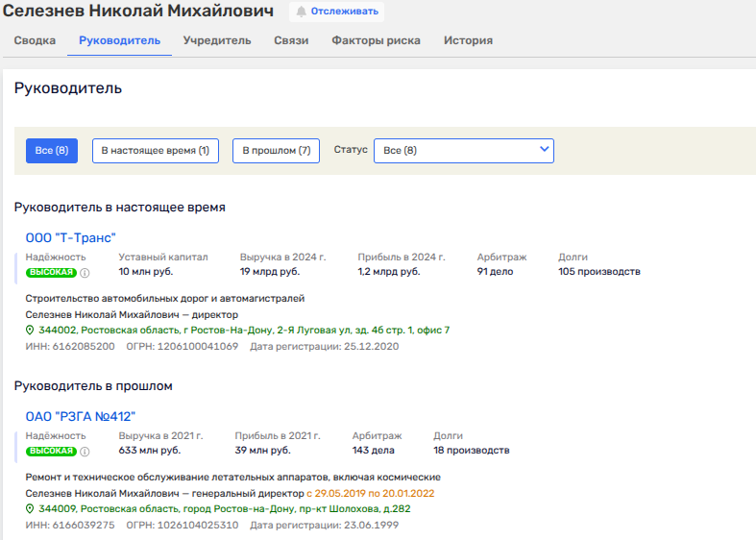Switch to the Сводка tab
This screenshot has height=540, width=756.
point(35,40)
